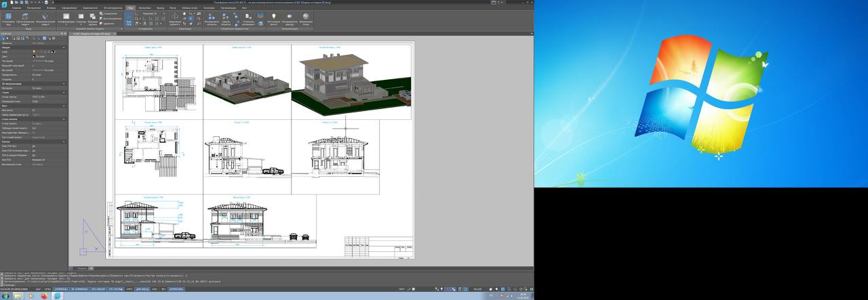
Task: Open media player from the taskbar
Action: [31, 296]
